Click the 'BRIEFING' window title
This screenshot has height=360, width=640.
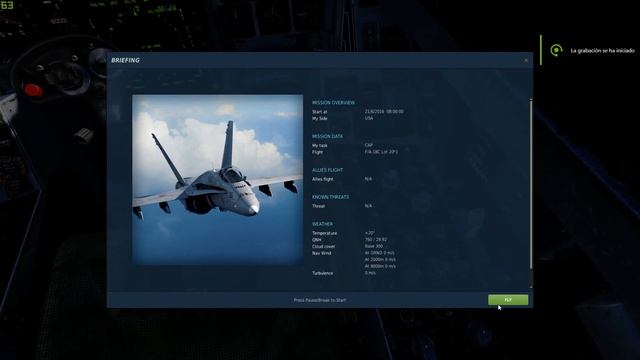point(125,60)
